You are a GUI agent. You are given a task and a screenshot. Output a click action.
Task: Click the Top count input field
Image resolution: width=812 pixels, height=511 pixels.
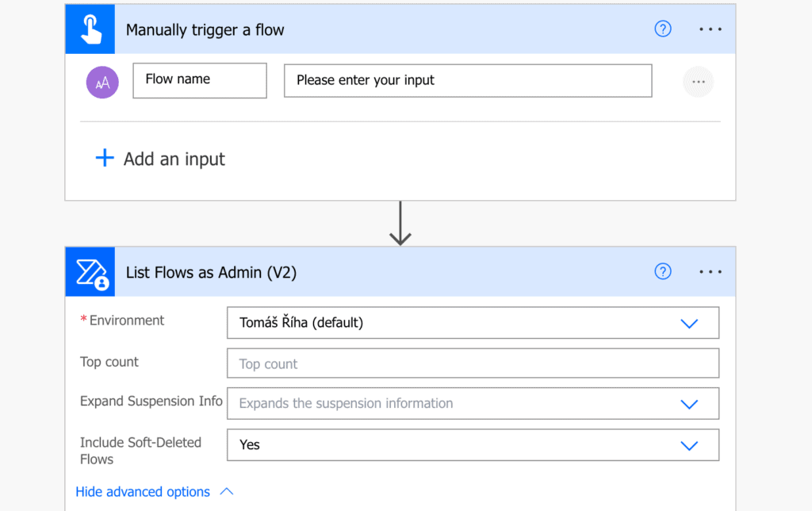tap(473, 363)
